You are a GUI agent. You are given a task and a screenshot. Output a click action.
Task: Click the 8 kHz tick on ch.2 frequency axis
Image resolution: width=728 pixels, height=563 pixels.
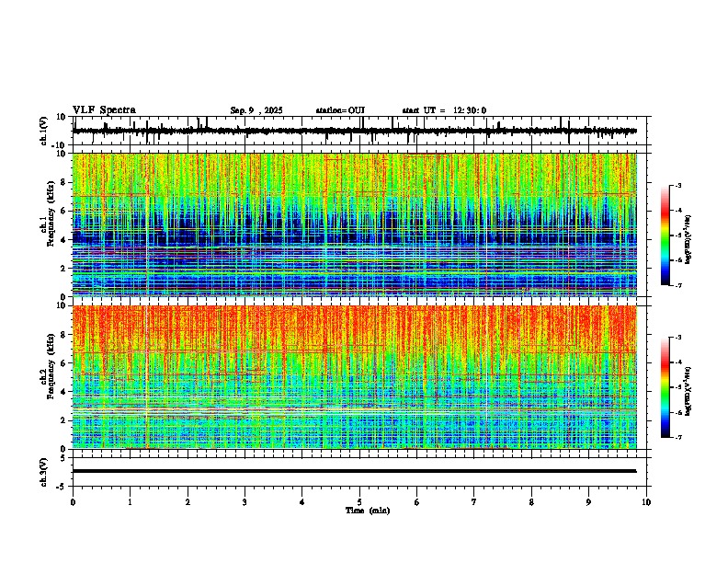tap(63, 335)
